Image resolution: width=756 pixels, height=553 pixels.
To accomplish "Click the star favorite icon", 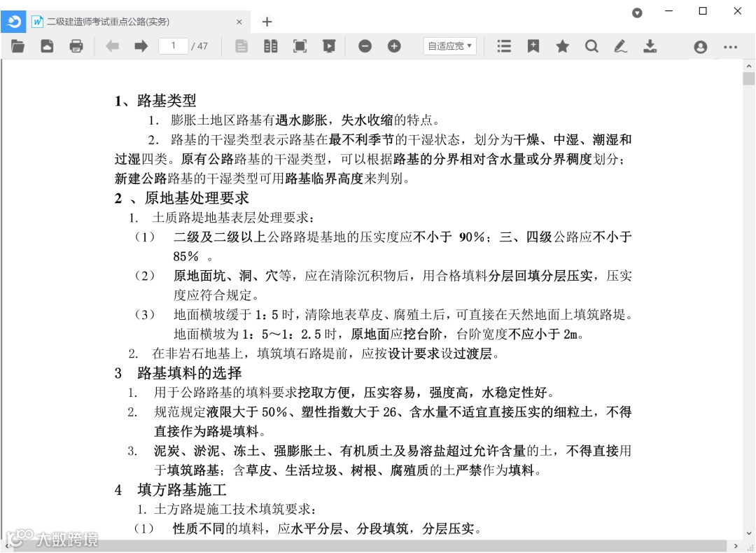I will (562, 46).
